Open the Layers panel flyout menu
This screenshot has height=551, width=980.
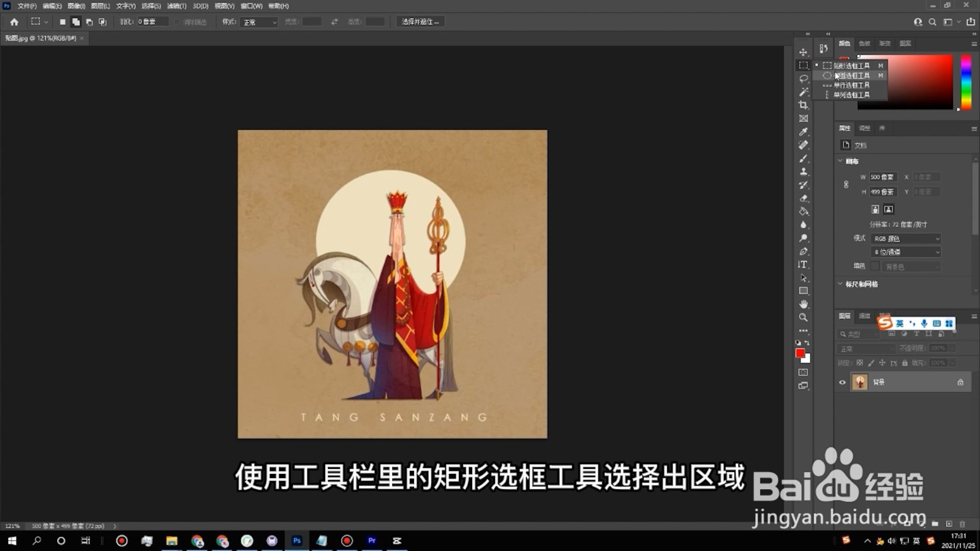point(974,317)
